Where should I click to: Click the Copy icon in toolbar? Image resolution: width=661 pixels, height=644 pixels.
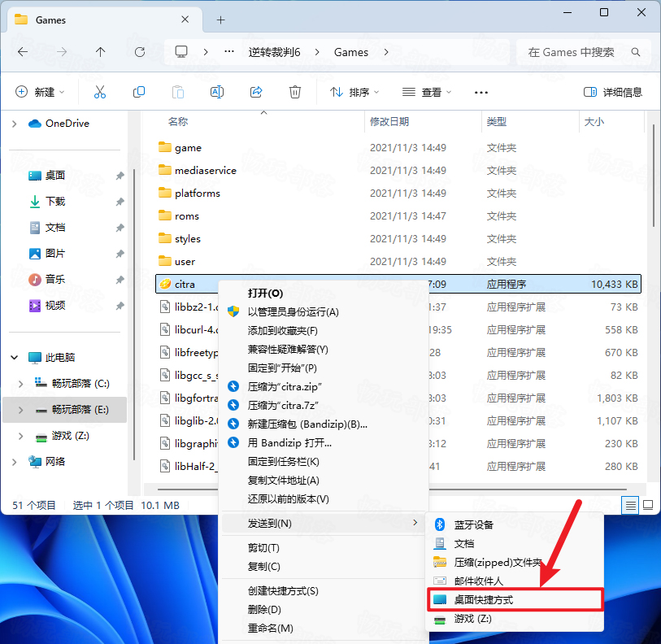pyautogui.click(x=139, y=92)
